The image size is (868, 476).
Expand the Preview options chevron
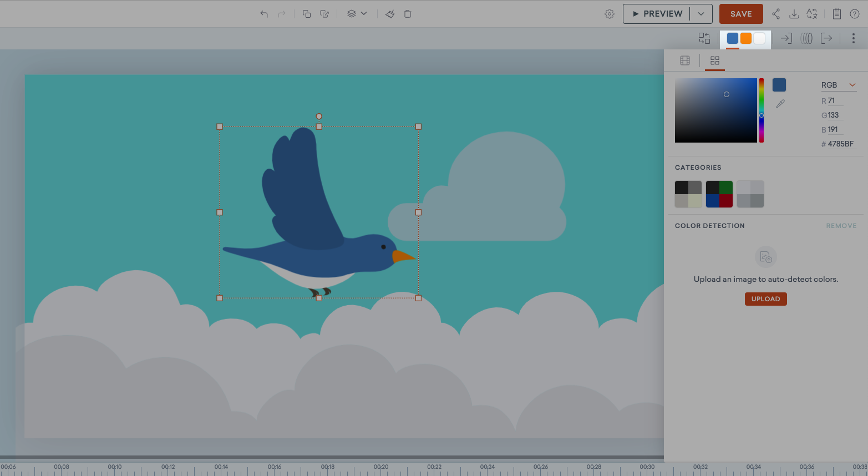tap(701, 13)
